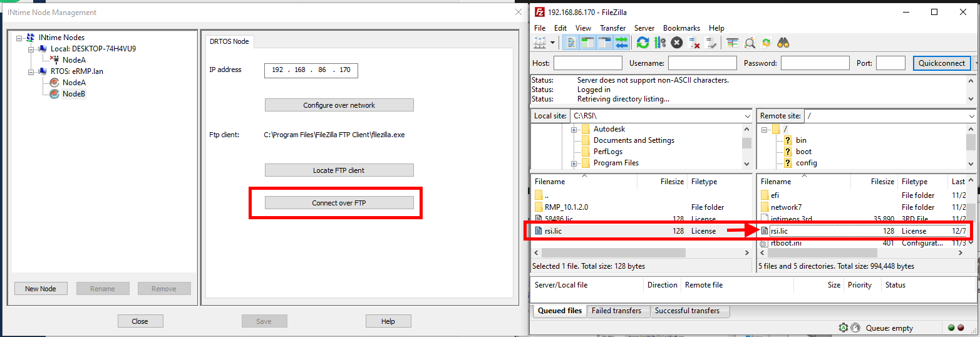Click the Connect over FTP button
Screen dimensions: 980x337
[339, 203]
